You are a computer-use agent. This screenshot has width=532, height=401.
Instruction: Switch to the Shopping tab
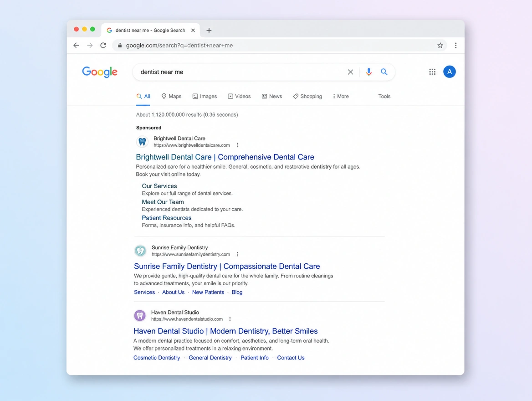[x=307, y=97]
